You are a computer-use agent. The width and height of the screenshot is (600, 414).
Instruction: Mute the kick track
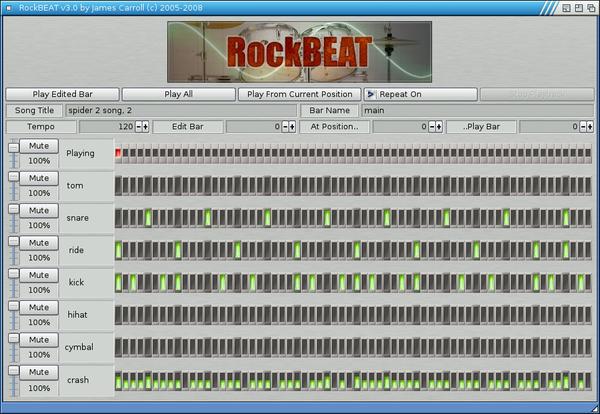click(39, 274)
